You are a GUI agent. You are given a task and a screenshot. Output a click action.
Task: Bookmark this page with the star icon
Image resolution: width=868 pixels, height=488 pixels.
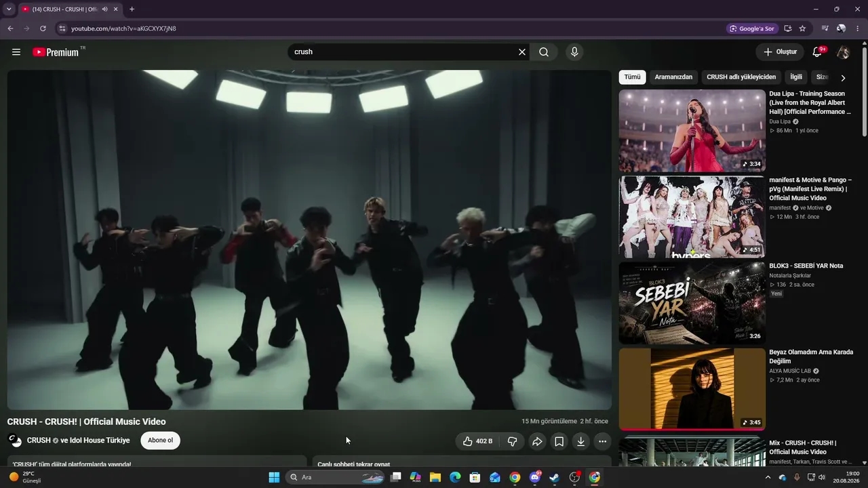(x=802, y=28)
